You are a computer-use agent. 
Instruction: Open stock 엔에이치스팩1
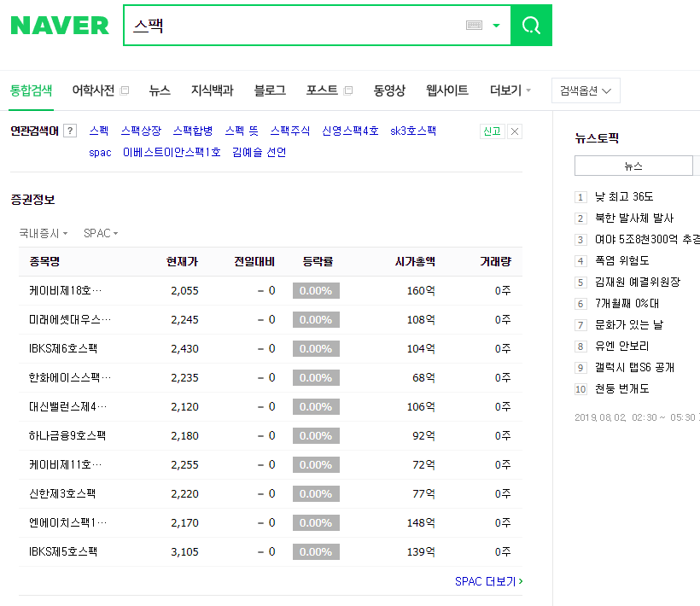click(x=67, y=523)
